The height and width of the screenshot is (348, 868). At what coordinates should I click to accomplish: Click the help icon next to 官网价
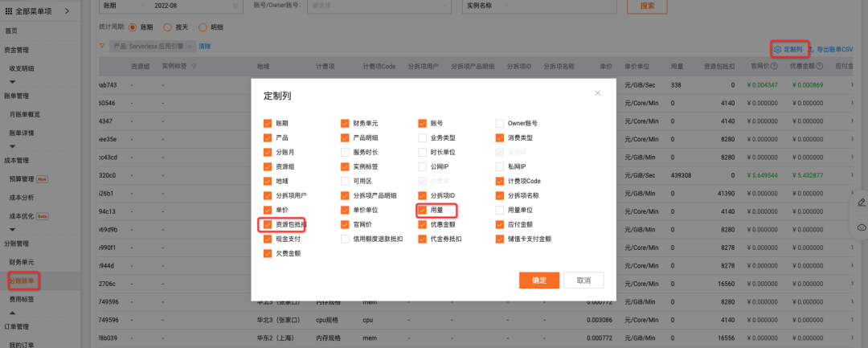(x=774, y=66)
